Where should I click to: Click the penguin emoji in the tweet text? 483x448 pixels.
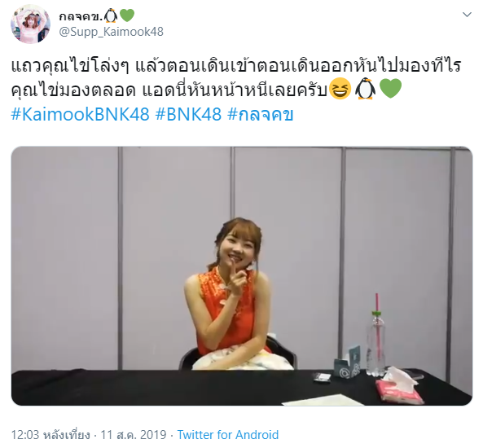pos(366,89)
